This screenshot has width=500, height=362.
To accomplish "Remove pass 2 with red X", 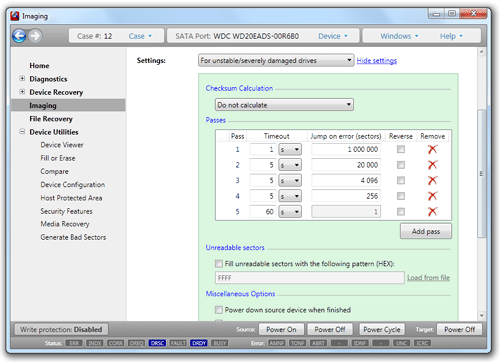I will point(432,165).
